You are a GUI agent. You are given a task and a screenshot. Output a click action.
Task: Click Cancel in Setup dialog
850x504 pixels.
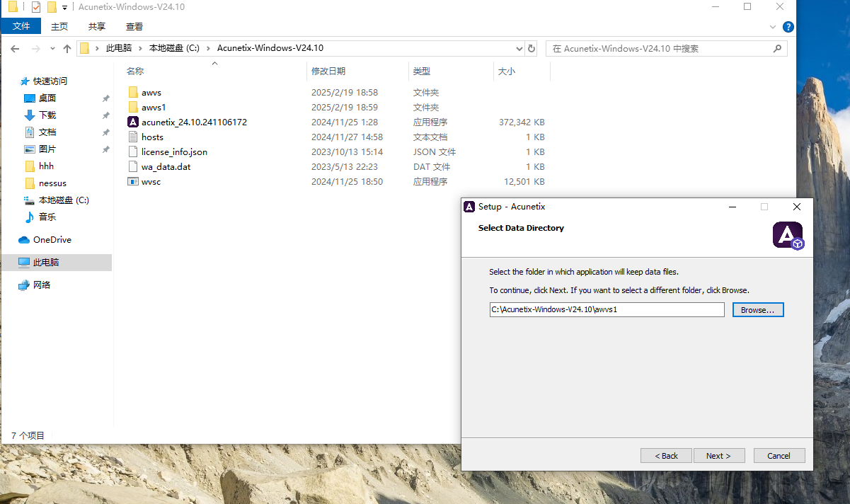(779, 456)
